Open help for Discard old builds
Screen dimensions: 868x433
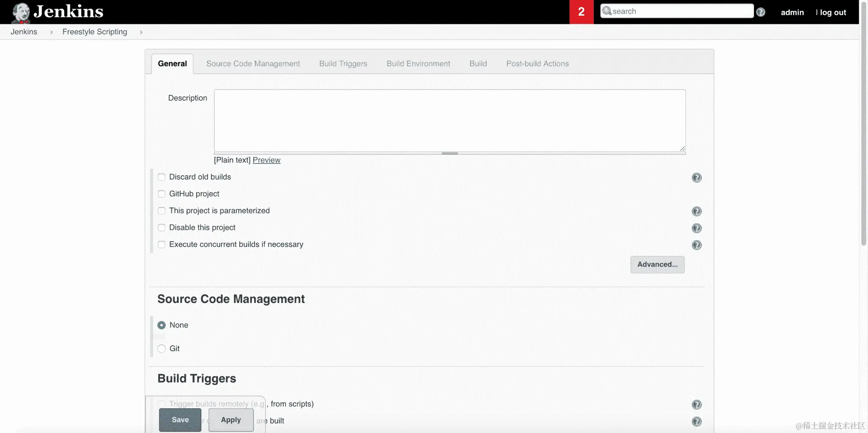[697, 177]
